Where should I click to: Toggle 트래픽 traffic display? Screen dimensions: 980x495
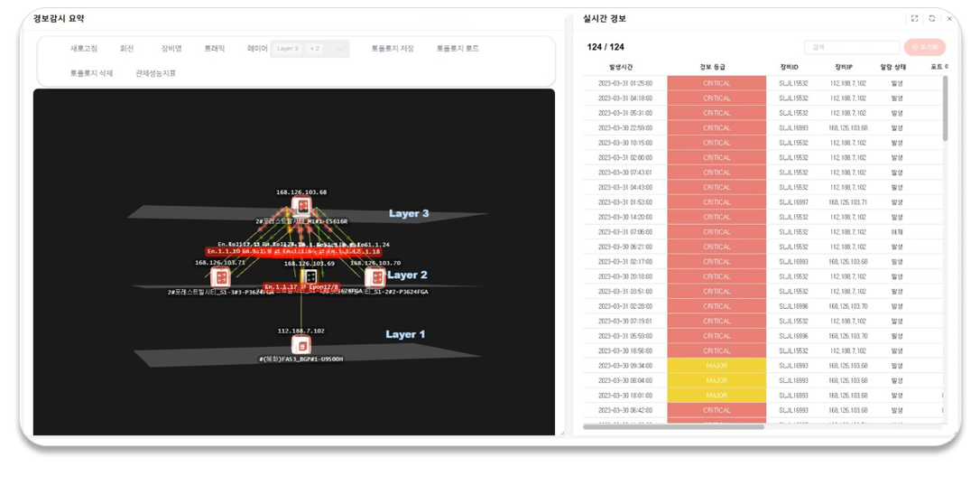click(x=215, y=48)
